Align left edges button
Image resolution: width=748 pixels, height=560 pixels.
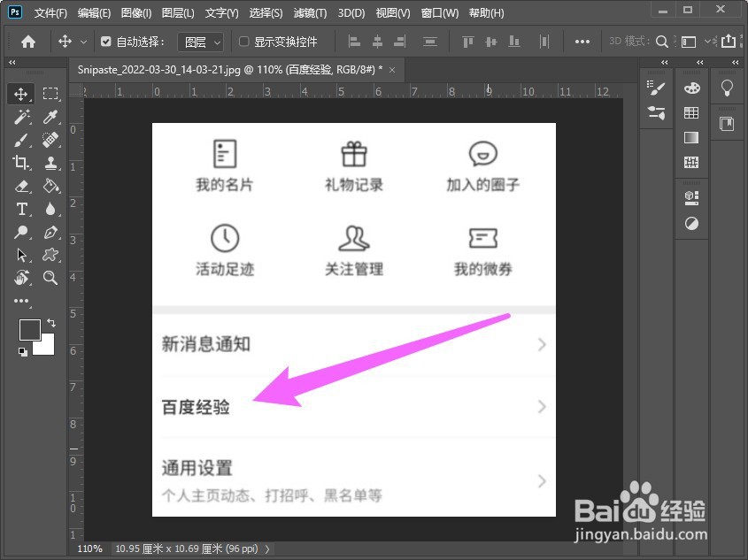(354, 42)
